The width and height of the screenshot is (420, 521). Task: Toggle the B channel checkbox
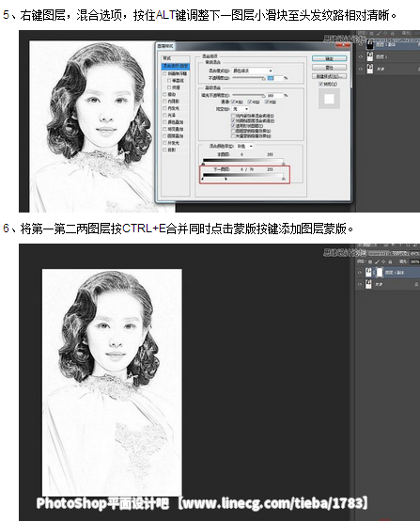(x=267, y=102)
